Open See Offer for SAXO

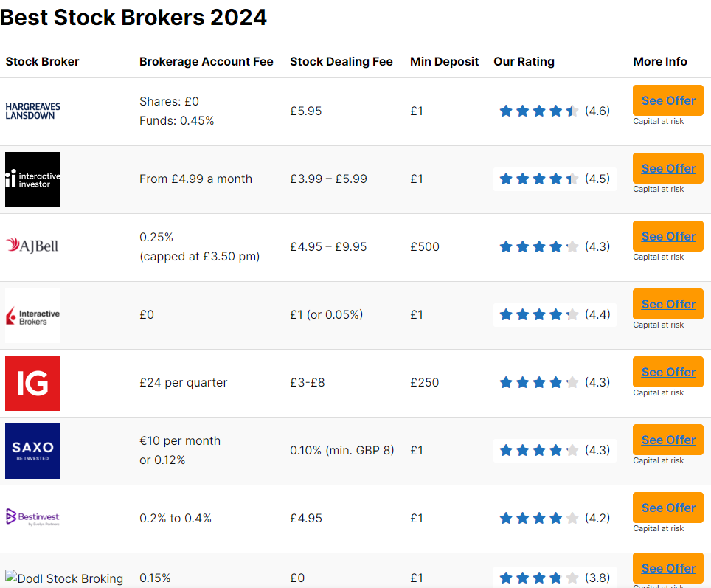668,440
